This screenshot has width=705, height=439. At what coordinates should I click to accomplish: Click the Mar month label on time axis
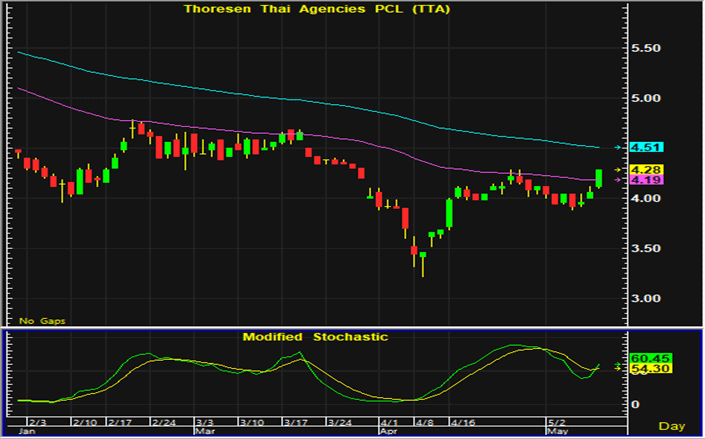click(x=205, y=433)
